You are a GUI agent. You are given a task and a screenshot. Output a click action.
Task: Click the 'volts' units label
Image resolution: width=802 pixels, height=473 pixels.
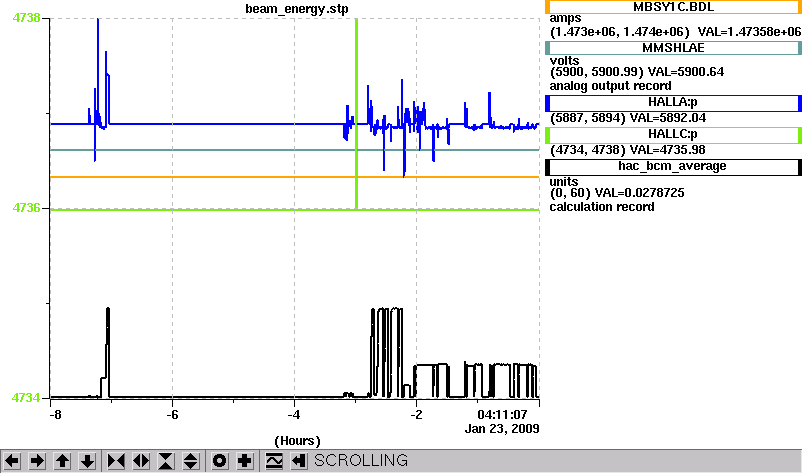coord(564,61)
